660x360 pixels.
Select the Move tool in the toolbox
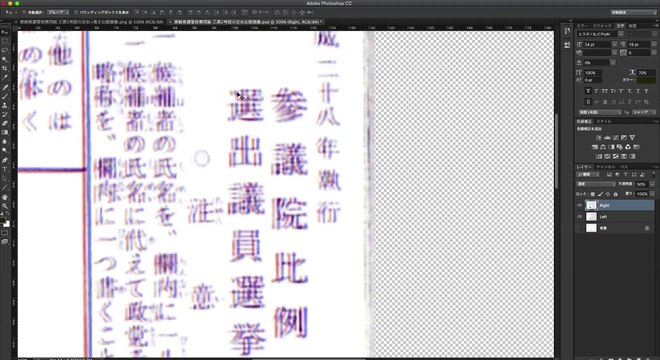[x=4, y=32]
